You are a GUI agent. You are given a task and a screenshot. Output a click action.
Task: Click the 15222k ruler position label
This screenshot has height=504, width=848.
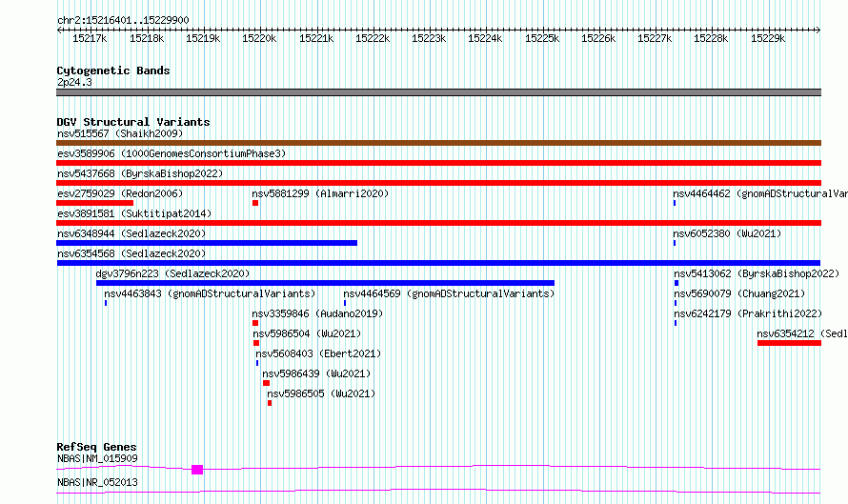pos(373,38)
